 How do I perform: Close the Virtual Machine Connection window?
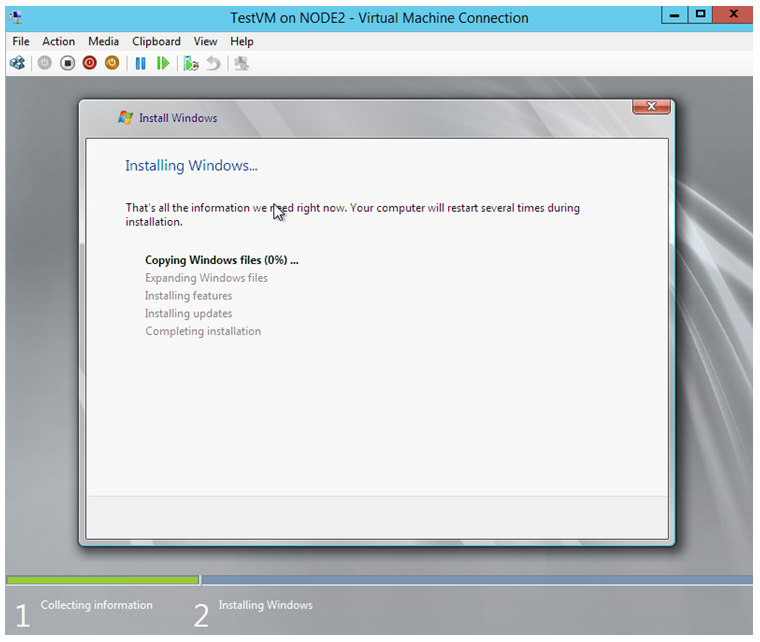pyautogui.click(x=733, y=15)
